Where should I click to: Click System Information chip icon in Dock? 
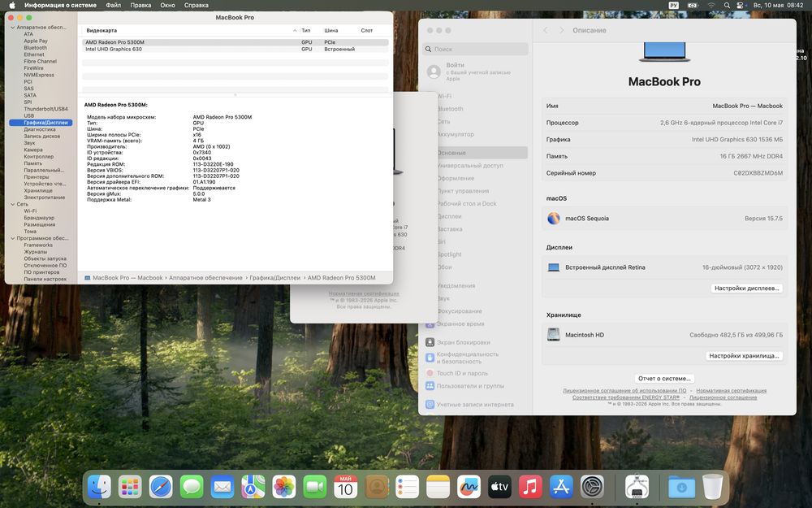click(x=637, y=487)
